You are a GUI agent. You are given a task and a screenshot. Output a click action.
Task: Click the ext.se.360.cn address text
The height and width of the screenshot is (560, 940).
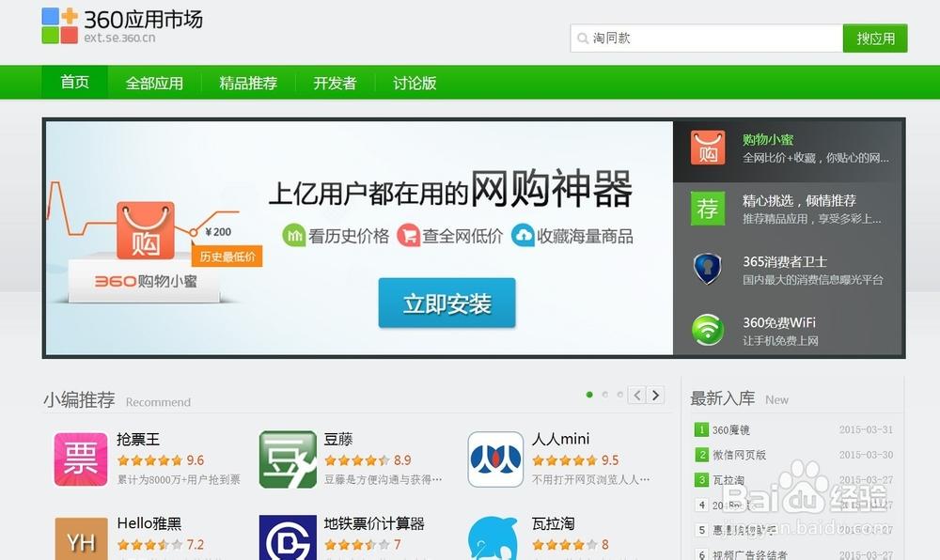pos(119,38)
